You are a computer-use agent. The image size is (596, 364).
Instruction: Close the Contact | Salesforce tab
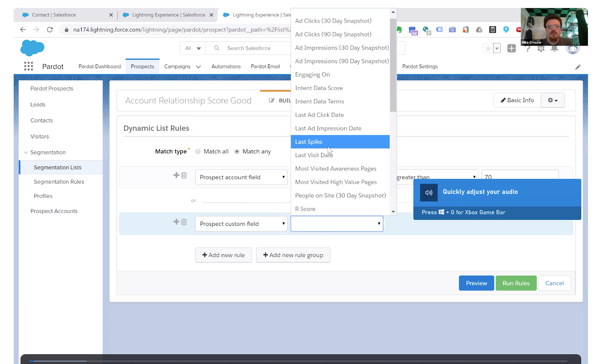[111, 15]
